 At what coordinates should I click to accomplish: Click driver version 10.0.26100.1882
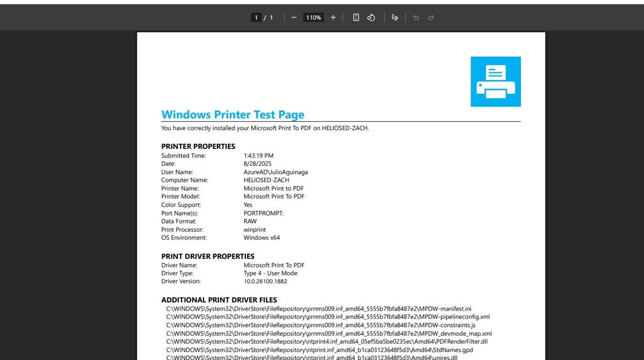(265, 282)
